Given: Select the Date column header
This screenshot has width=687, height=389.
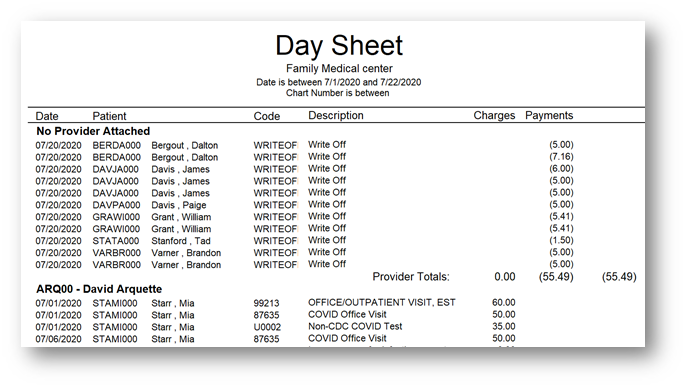Looking at the screenshot, I should (x=47, y=116).
